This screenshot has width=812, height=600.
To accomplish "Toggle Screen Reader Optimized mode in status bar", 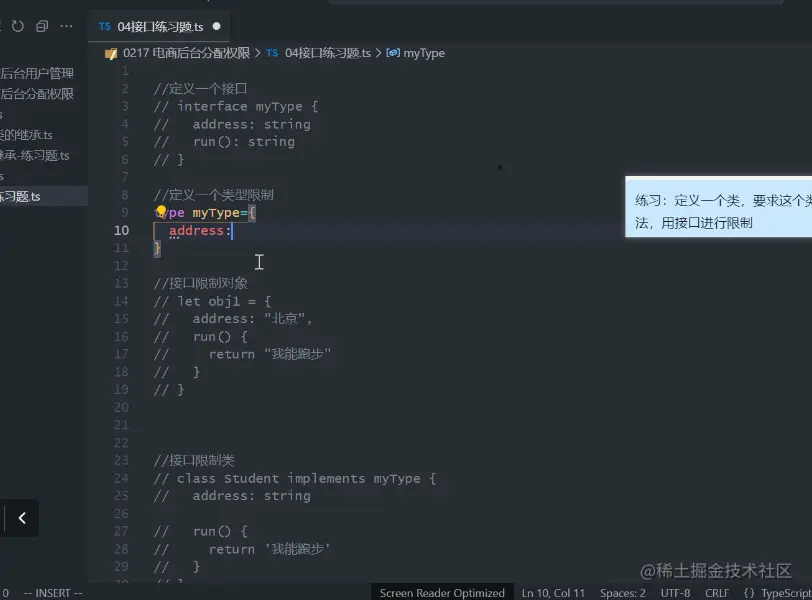I will (x=442, y=592).
